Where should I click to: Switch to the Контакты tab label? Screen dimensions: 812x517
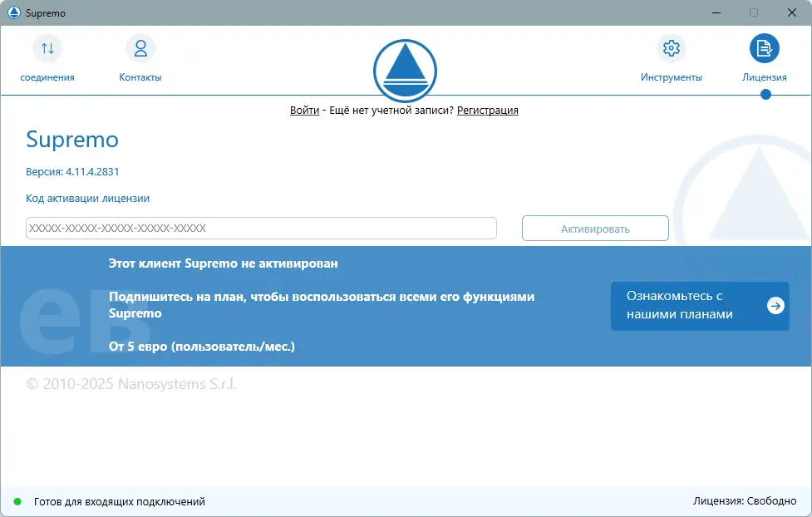140,77
